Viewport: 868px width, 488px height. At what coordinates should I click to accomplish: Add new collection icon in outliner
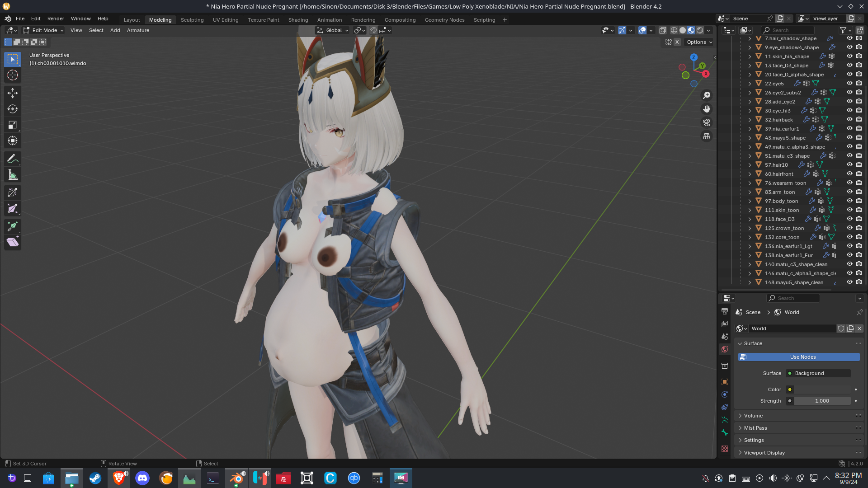[860, 30]
